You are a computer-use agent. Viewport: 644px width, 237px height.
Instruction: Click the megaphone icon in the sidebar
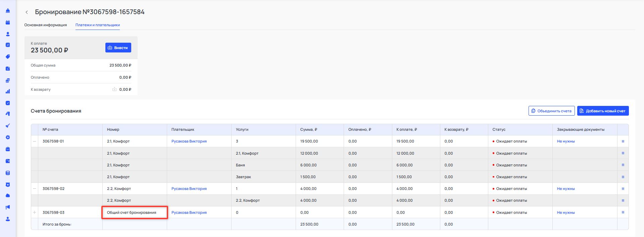tap(8, 207)
